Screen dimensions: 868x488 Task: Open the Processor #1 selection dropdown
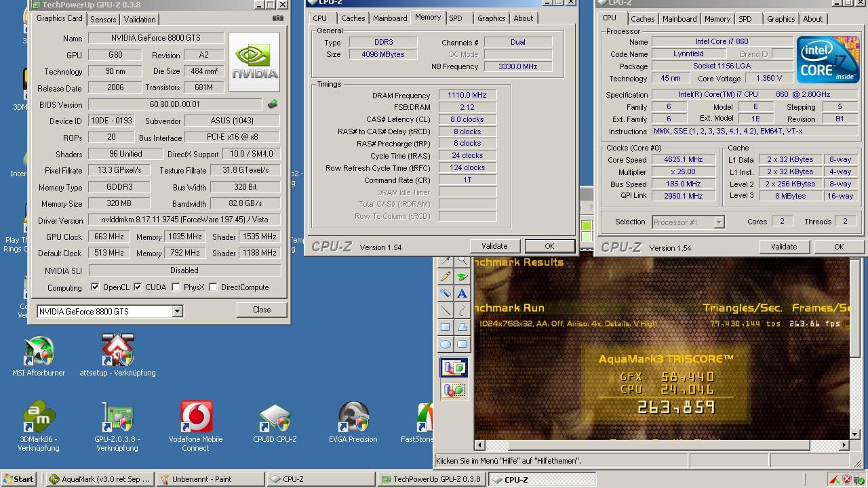pyautogui.click(x=719, y=222)
